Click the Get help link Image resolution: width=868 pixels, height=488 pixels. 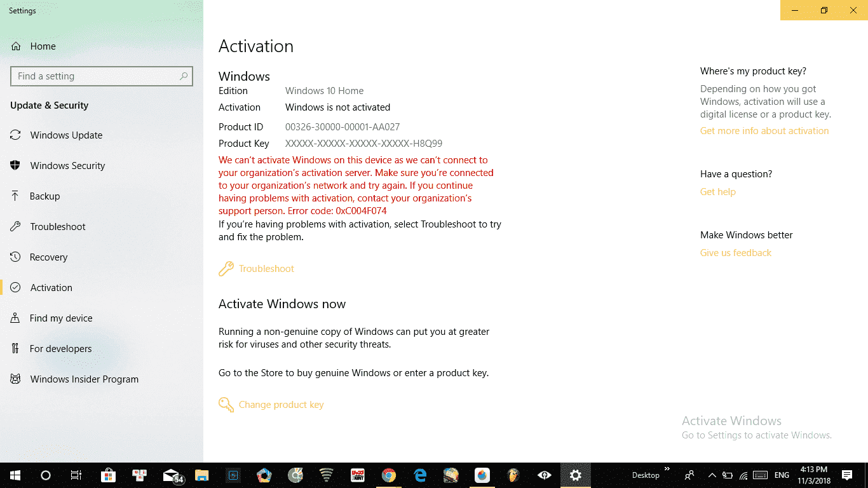coord(718,192)
